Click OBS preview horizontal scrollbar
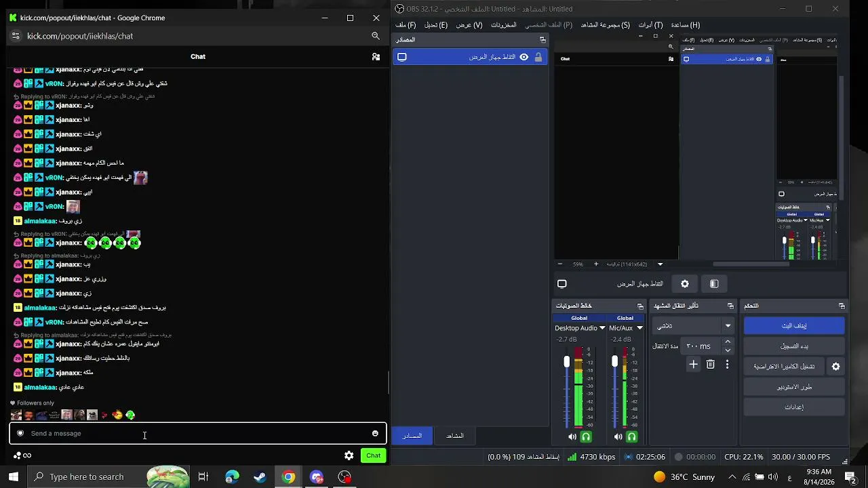The width and height of the screenshot is (868, 488). coord(751,264)
